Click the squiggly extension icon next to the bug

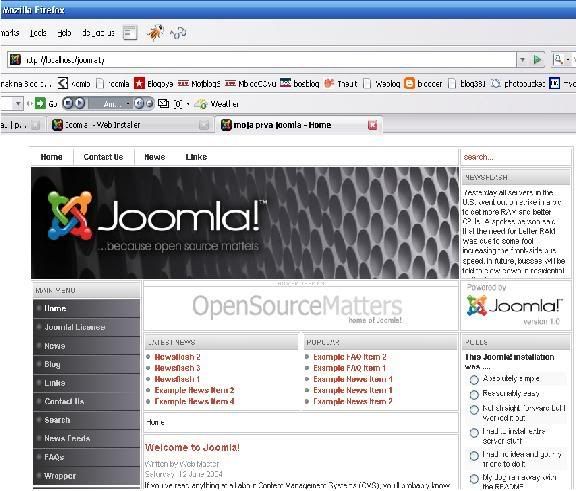click(x=178, y=33)
